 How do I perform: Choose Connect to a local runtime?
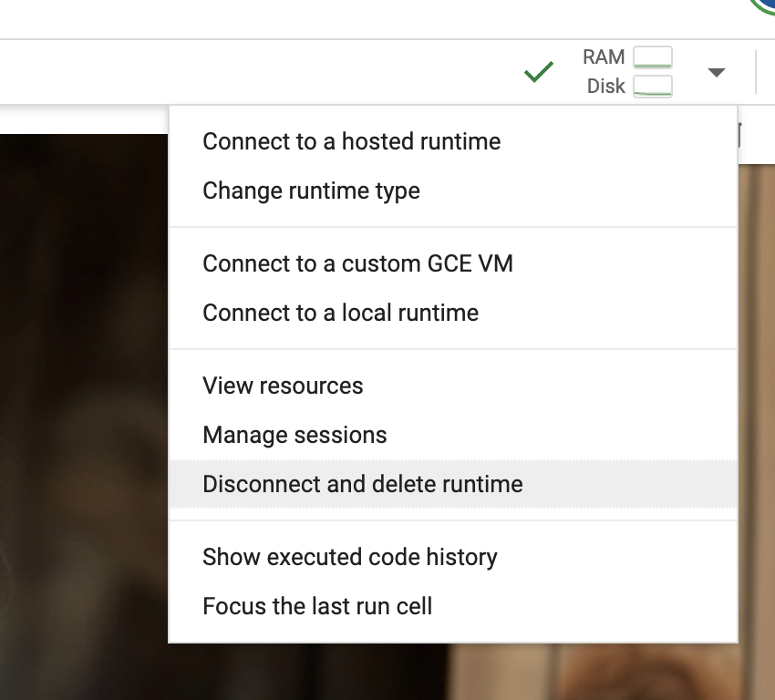click(x=453, y=313)
